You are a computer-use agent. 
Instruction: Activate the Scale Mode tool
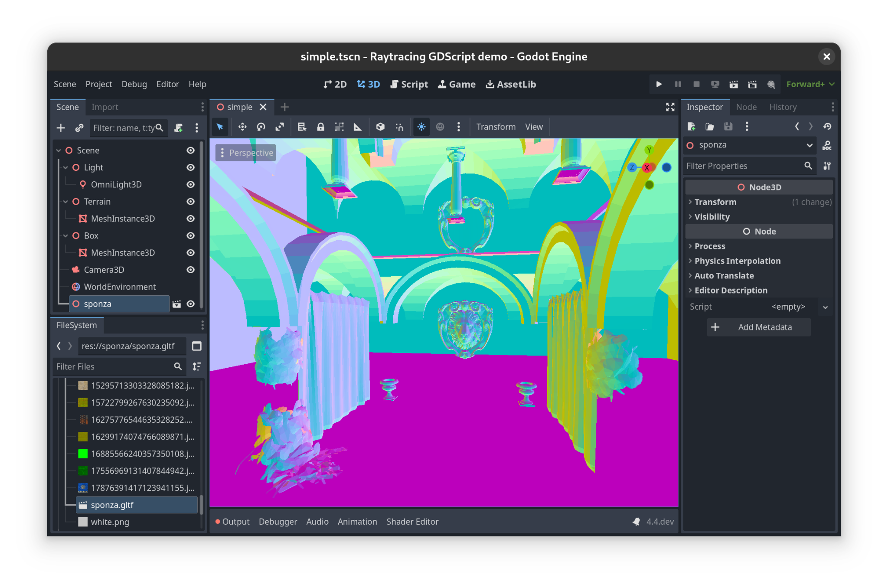point(280,127)
